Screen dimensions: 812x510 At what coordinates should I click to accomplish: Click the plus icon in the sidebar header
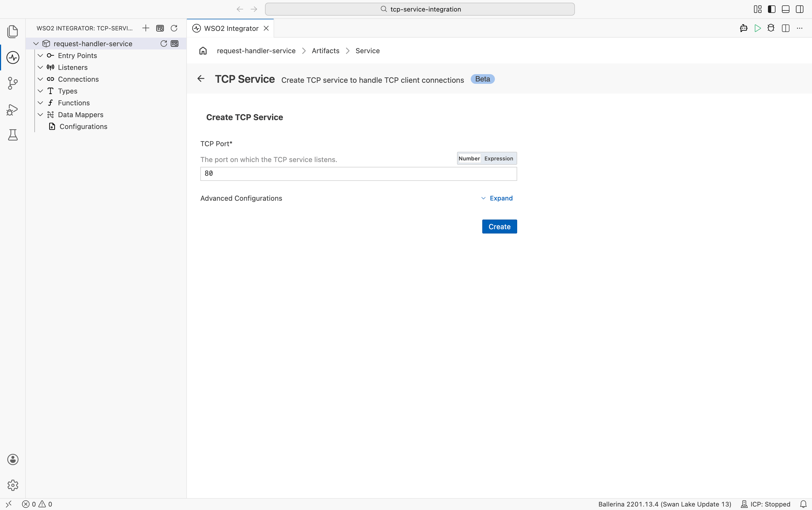point(146,28)
